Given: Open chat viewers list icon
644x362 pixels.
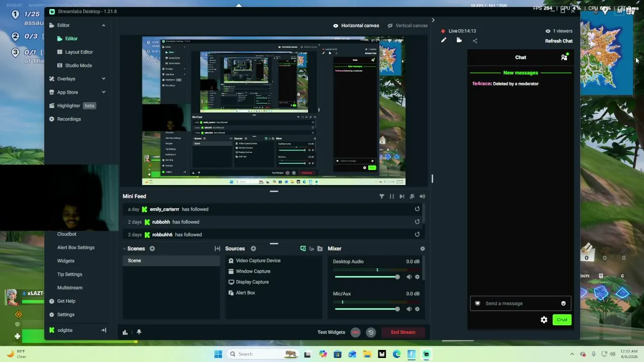Looking at the screenshot, I should [565, 57].
